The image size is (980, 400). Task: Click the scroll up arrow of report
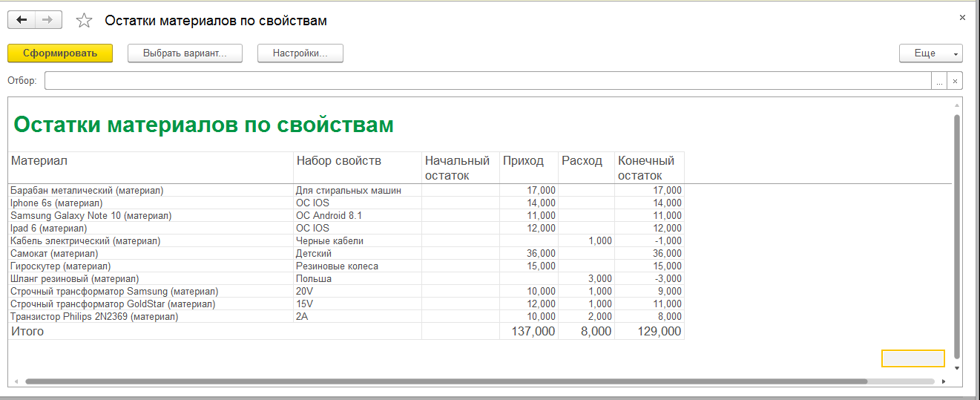click(x=957, y=106)
